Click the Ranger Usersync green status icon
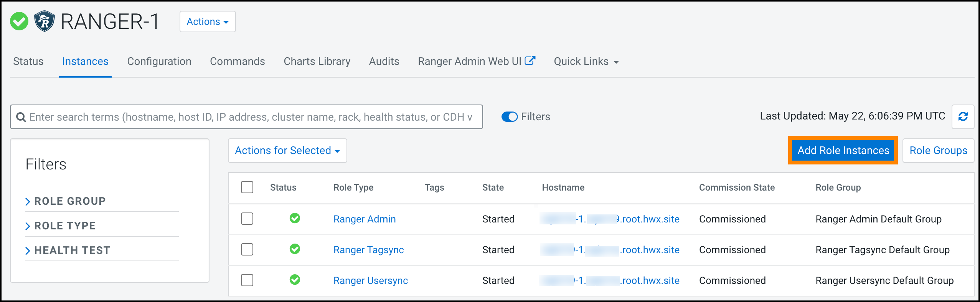Screen dimensions: 980x302 tap(295, 280)
